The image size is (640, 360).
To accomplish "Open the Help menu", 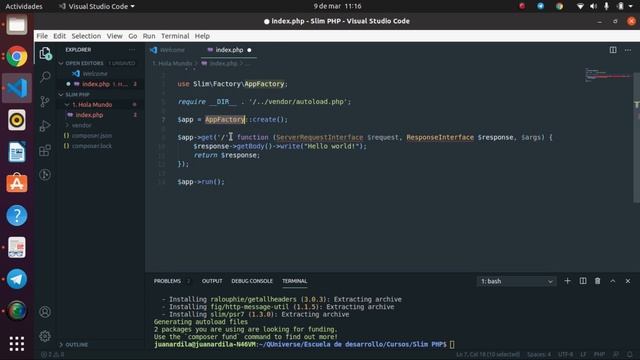I will pos(202,36).
